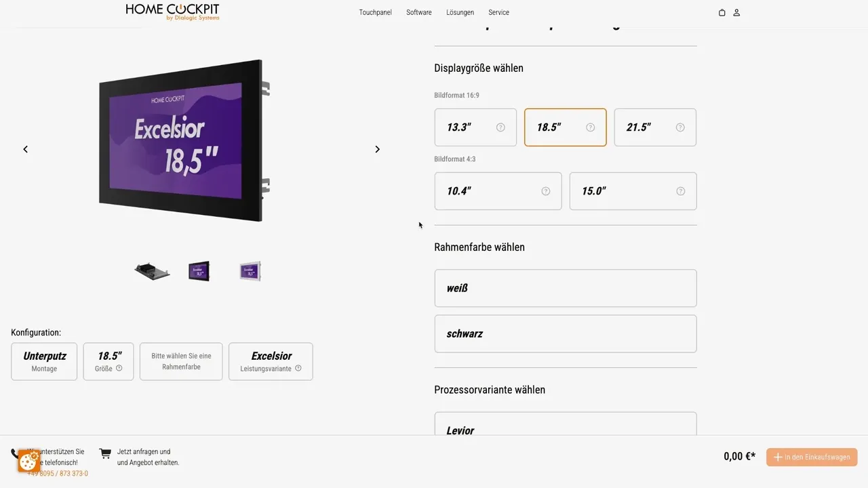Open the Lösungen menu
The image size is (868, 488).
point(460,12)
